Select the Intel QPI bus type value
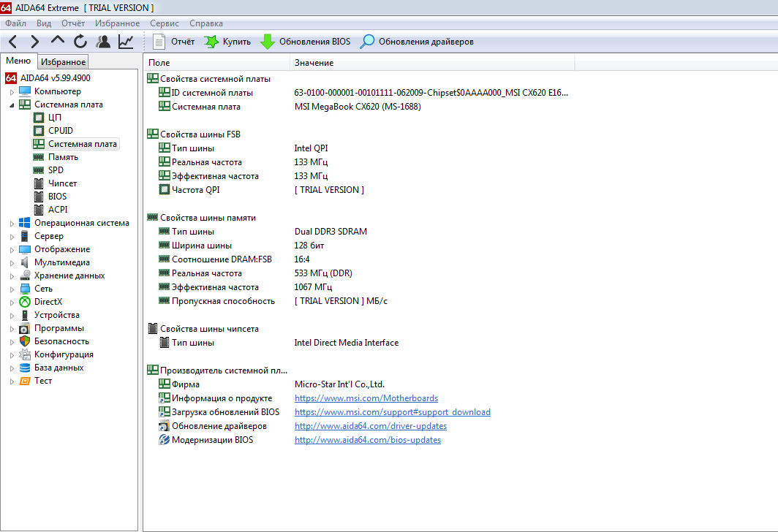778x532 pixels. pyautogui.click(x=311, y=148)
